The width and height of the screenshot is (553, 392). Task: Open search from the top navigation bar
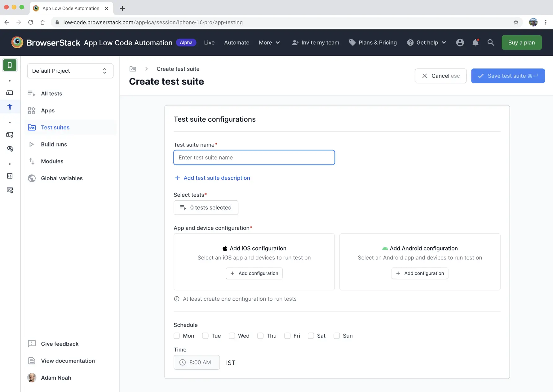tap(491, 42)
